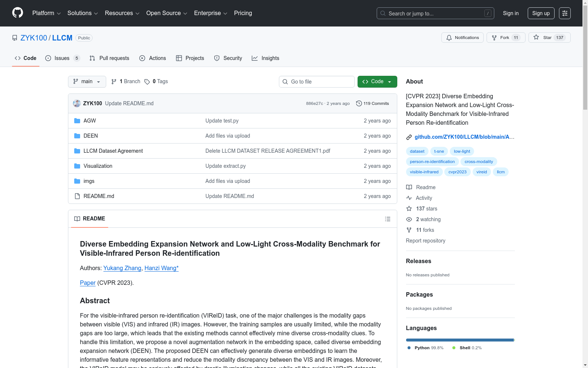Expand the Enterprise dropdown menu
Image resolution: width=588 pixels, height=368 pixels.
point(211,13)
